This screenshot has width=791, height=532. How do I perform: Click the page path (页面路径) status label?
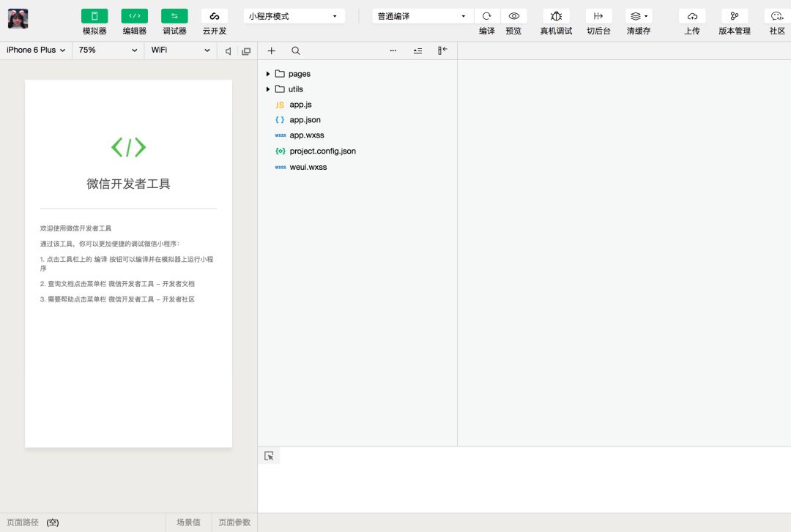click(23, 522)
